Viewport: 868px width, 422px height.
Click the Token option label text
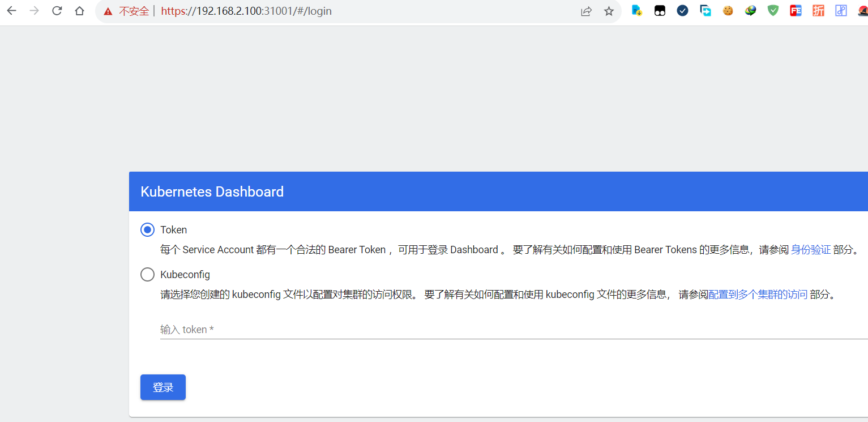[173, 230]
